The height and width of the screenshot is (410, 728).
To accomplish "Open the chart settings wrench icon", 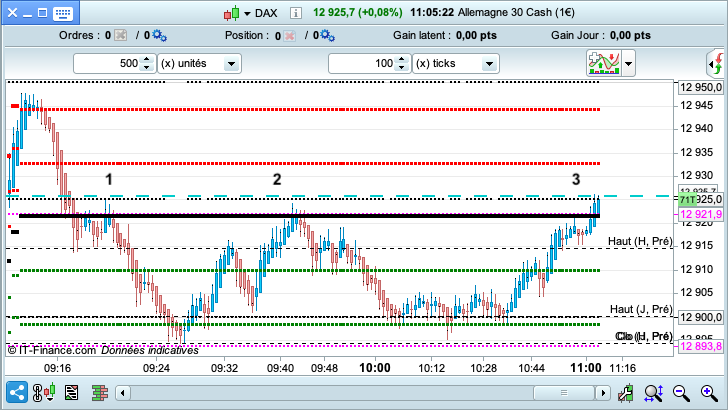I will pyautogui.click(x=626, y=393).
